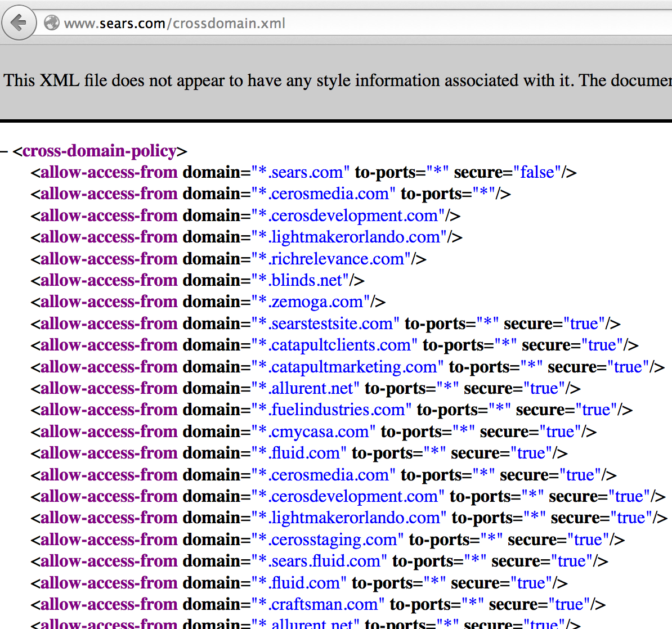Click to-ports attribute on the craftsman.com row
This screenshot has width=672, height=629.
pyautogui.click(x=437, y=604)
